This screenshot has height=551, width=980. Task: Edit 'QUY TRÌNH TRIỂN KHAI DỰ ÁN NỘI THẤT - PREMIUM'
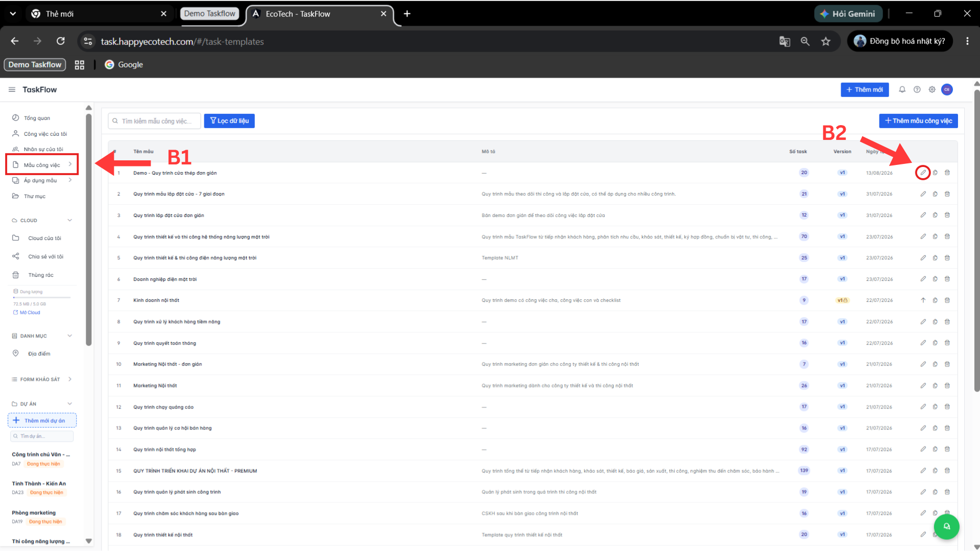tap(923, 470)
